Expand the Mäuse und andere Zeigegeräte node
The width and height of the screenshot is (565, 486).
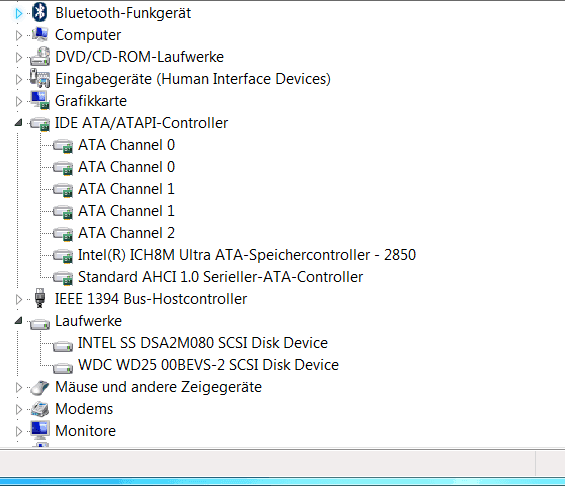[x=19, y=387]
